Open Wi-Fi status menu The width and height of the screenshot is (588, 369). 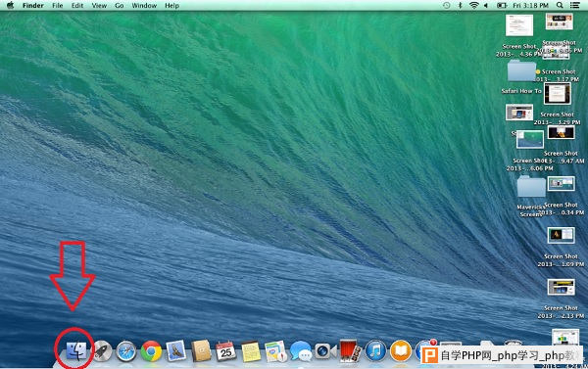pyautogui.click(x=474, y=5)
